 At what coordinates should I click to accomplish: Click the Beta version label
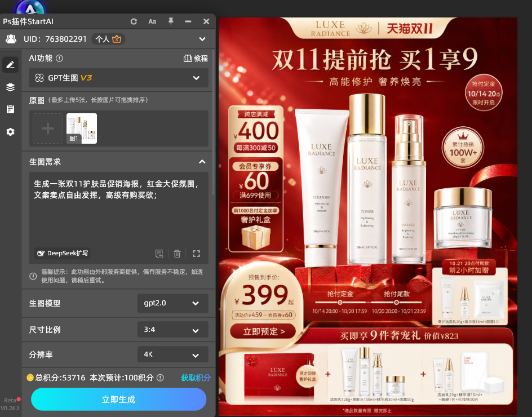click(x=10, y=400)
